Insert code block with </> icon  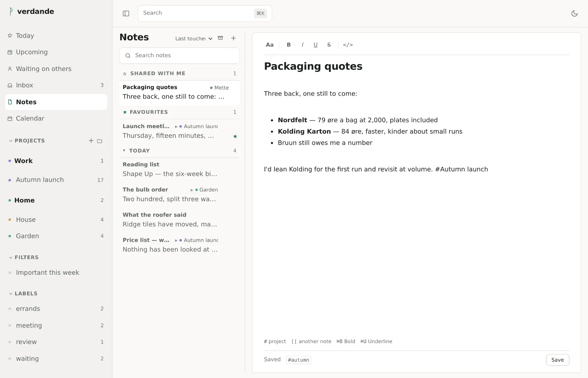[x=348, y=45]
